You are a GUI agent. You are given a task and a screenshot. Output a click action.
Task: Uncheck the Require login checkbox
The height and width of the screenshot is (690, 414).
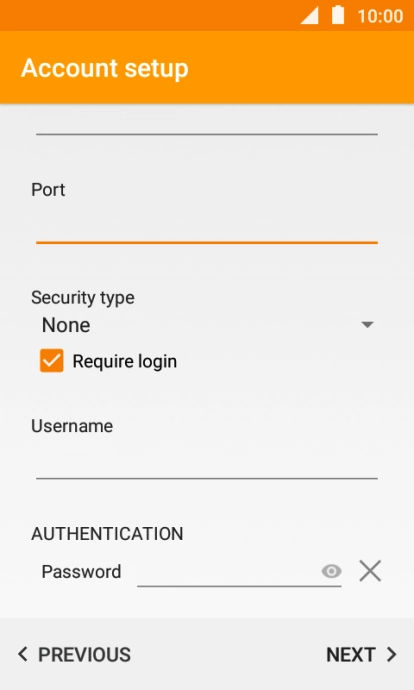click(x=51, y=361)
